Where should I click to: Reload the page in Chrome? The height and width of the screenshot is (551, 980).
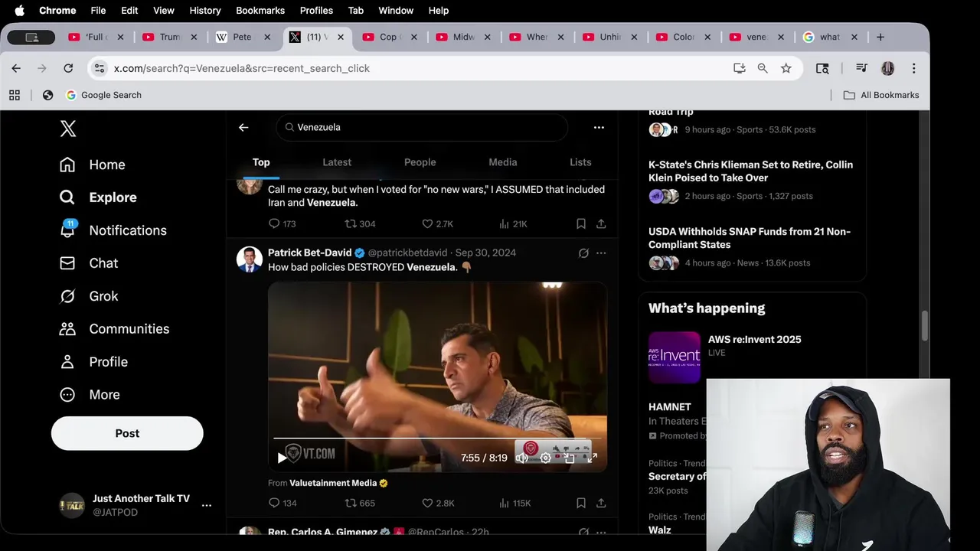tap(68, 68)
